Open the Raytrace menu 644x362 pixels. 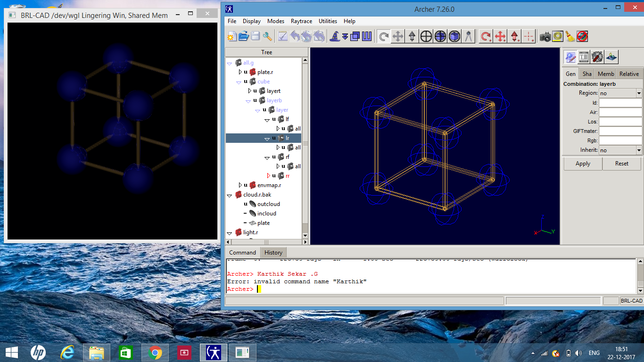pos(301,21)
